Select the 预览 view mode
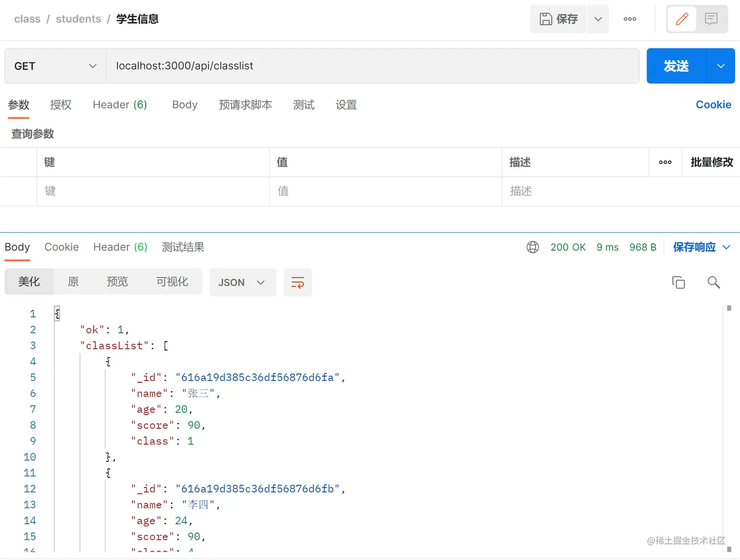The width and height of the screenshot is (740, 560). tap(117, 282)
